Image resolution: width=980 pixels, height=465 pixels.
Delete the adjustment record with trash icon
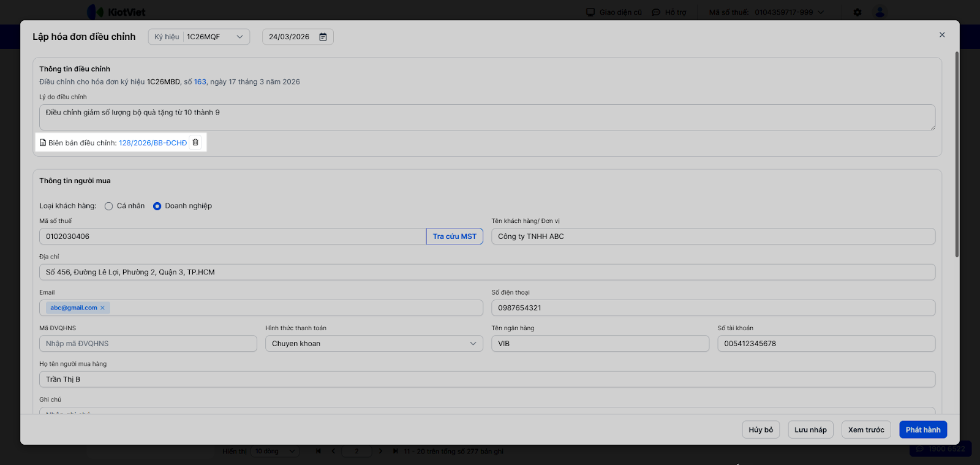pos(195,143)
